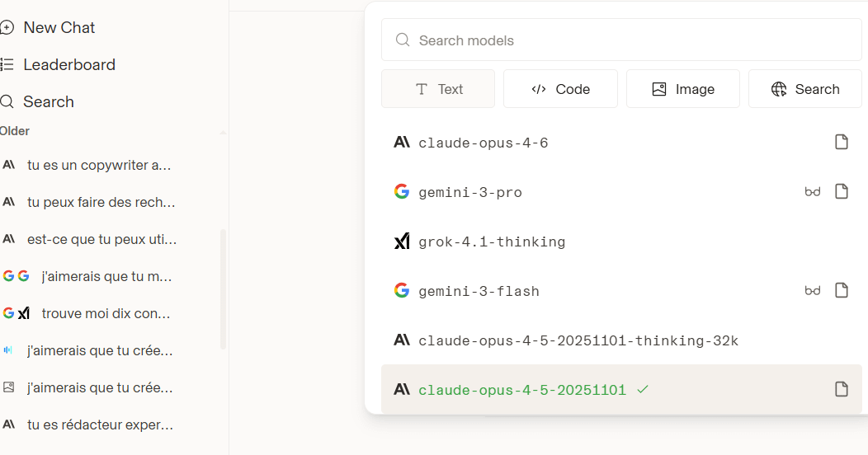Select the Search category tab

coord(805,88)
